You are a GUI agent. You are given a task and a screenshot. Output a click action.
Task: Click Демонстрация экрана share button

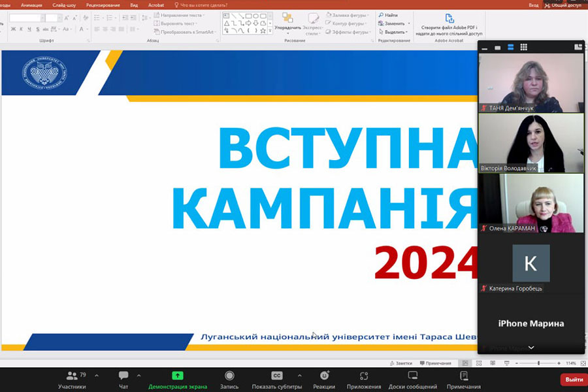(x=177, y=380)
